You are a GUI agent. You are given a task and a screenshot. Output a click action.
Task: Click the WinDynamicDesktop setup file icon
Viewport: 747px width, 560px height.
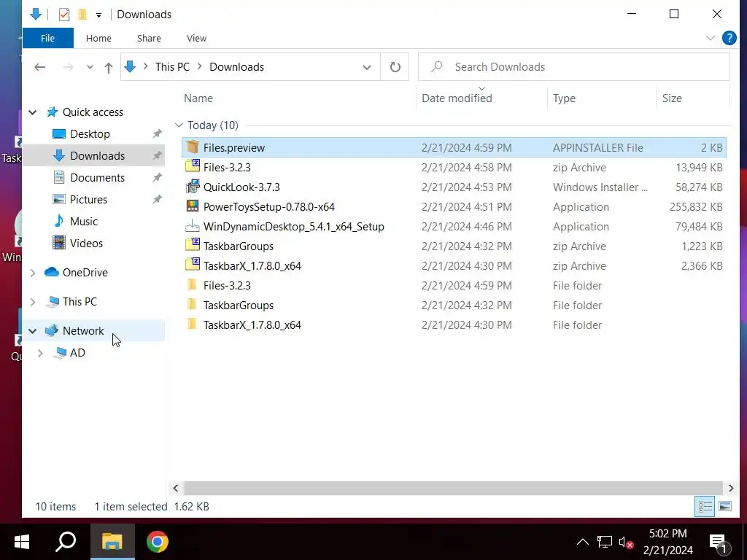click(x=193, y=226)
